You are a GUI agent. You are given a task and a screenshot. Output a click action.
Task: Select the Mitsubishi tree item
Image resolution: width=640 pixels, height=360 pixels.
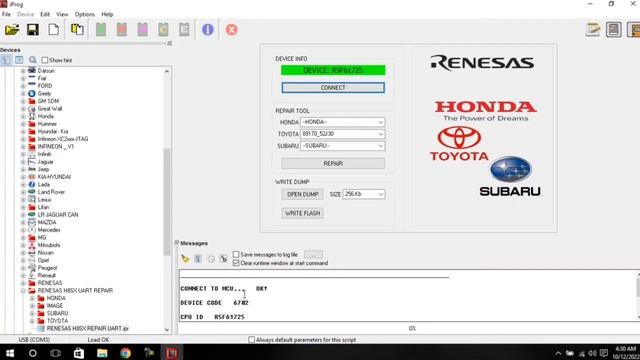click(x=49, y=245)
